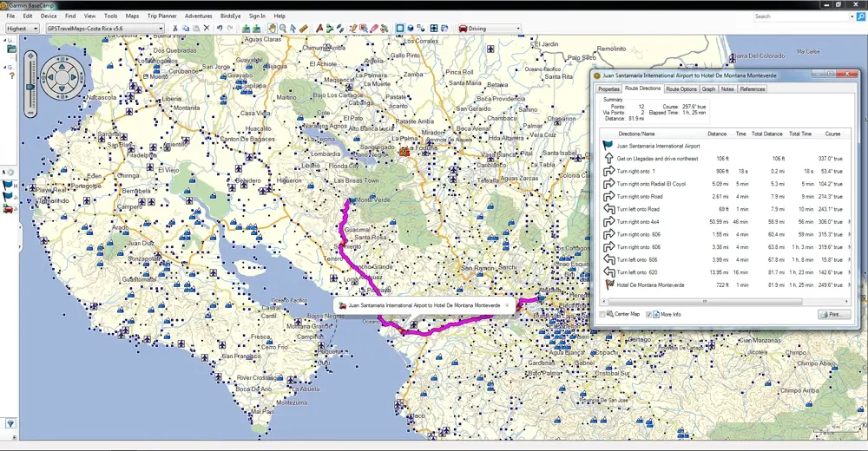Click the Receive from Device icon

pyautogui.click(x=256, y=29)
